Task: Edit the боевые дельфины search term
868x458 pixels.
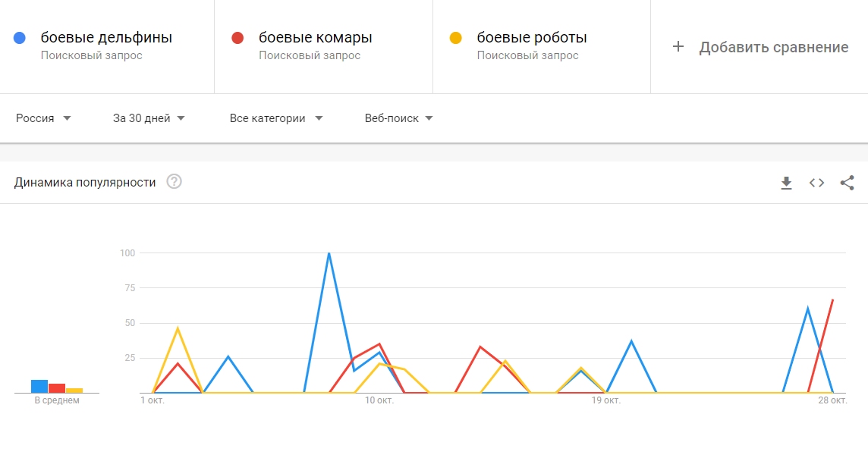Action: [106, 38]
